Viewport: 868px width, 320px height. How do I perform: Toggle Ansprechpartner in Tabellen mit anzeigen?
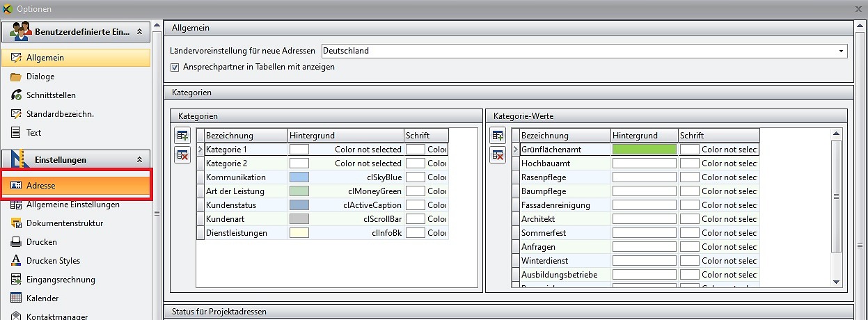coord(175,67)
